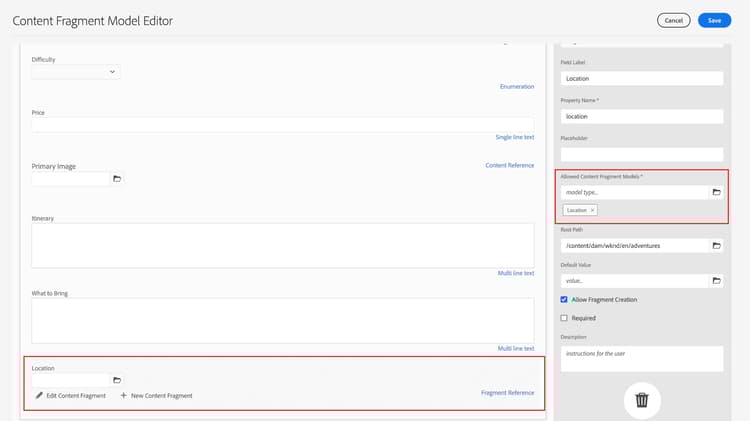Viewport: 750px width, 421px height.
Task: Click the Description text area
Action: click(x=642, y=359)
